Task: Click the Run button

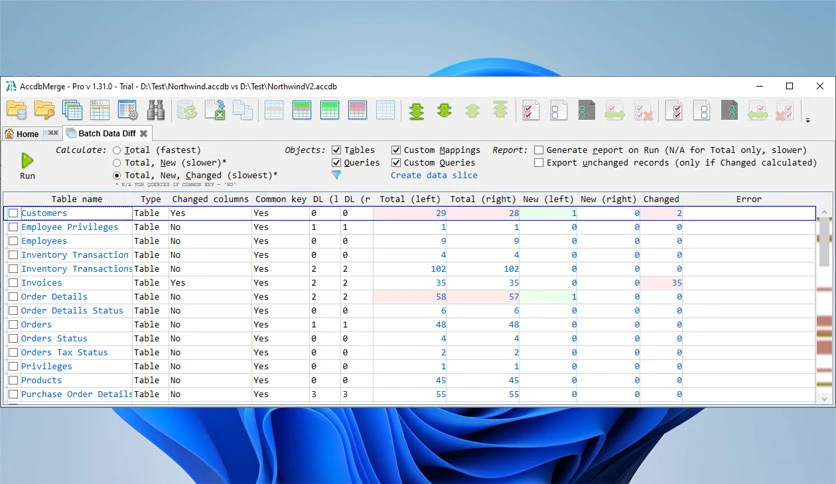Action: coord(27,166)
